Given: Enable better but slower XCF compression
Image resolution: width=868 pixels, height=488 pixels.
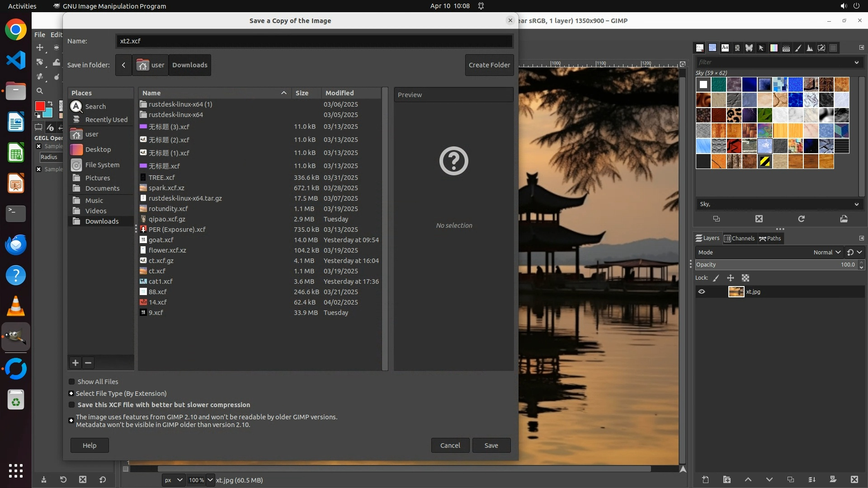Looking at the screenshot, I should 72,405.
